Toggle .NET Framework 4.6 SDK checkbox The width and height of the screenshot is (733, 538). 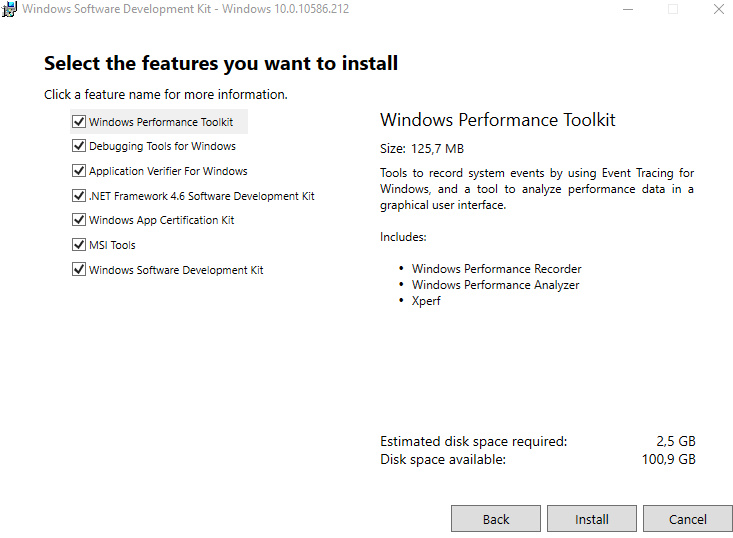79,195
